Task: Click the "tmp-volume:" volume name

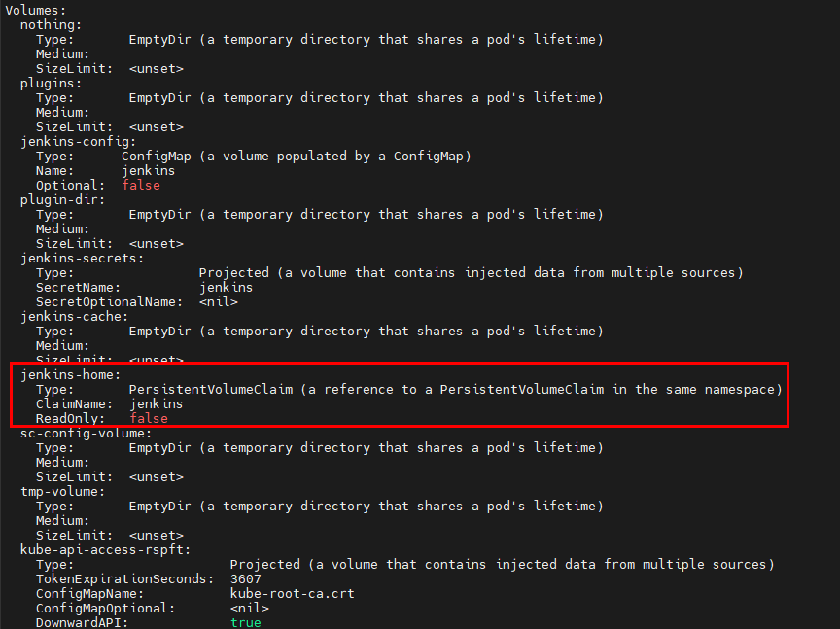Action: [x=62, y=492]
